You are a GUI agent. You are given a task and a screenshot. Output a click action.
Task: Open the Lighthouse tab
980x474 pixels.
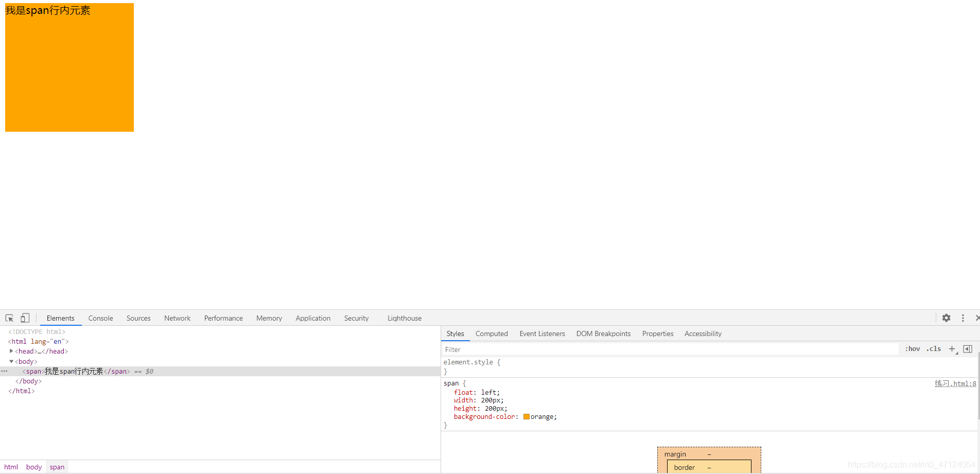405,318
